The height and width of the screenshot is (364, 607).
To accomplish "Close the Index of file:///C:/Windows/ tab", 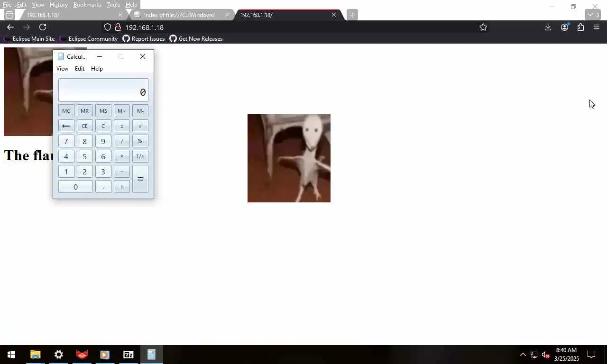I will [227, 15].
